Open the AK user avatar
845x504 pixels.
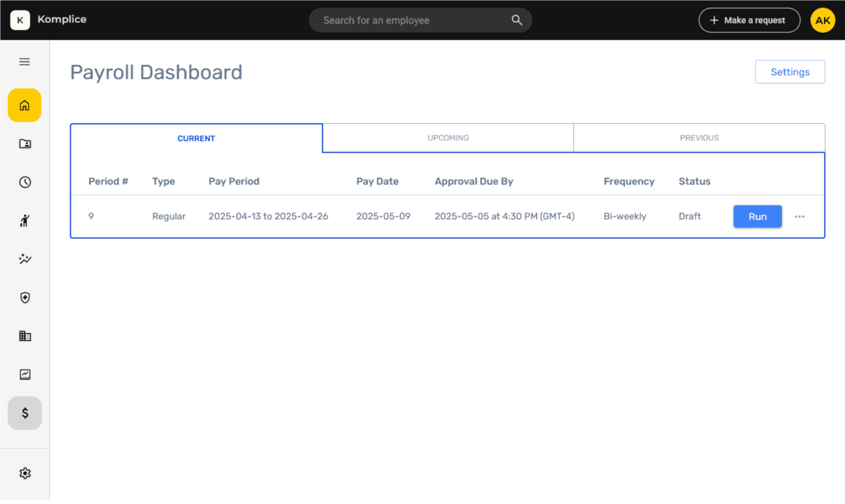point(823,20)
